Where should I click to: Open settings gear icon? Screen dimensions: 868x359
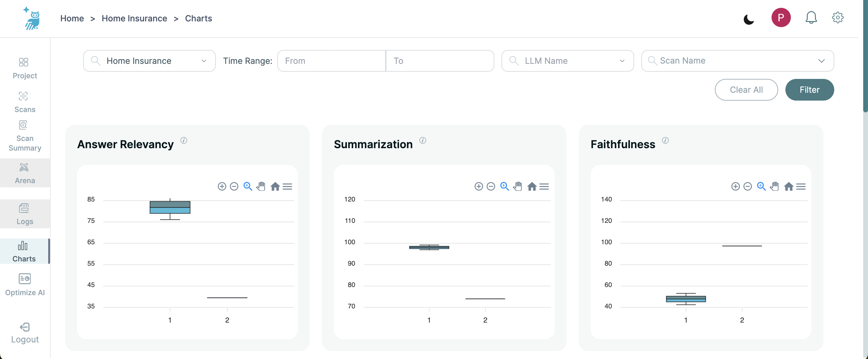pyautogui.click(x=837, y=17)
